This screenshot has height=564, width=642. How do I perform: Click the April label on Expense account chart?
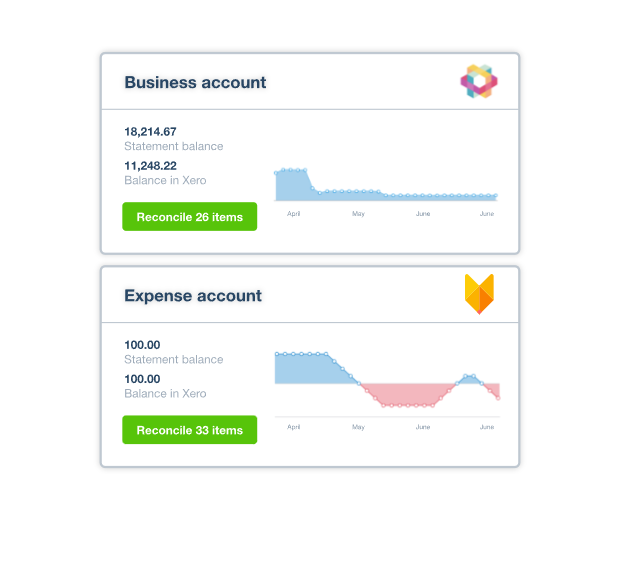[x=294, y=427]
